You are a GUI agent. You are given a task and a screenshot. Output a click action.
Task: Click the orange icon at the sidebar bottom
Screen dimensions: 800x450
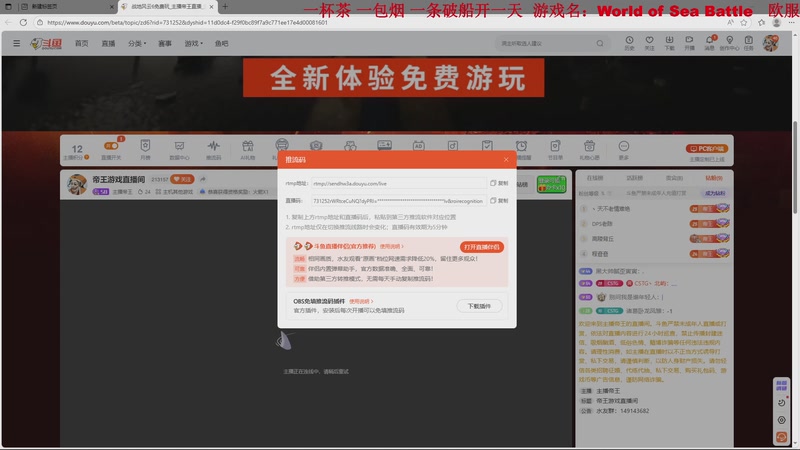(x=781, y=437)
